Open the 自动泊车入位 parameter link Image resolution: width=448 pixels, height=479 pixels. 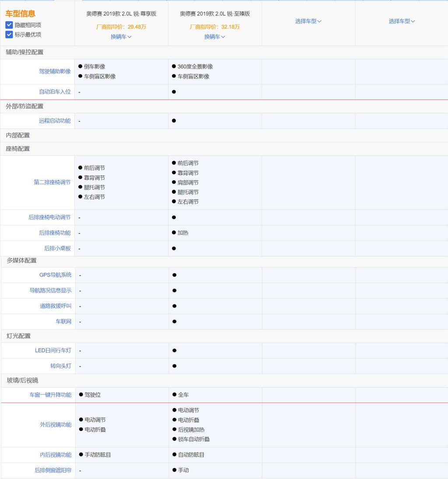click(55, 92)
